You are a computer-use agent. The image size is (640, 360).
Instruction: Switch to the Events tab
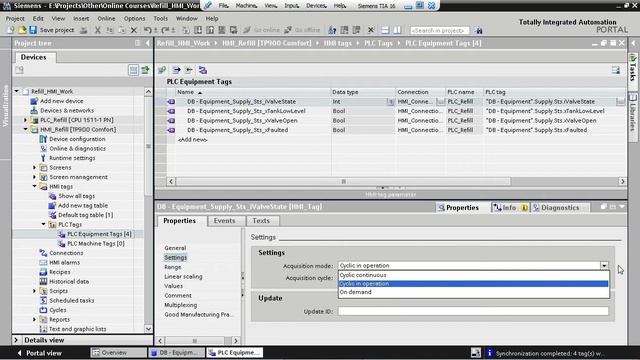tap(224, 221)
